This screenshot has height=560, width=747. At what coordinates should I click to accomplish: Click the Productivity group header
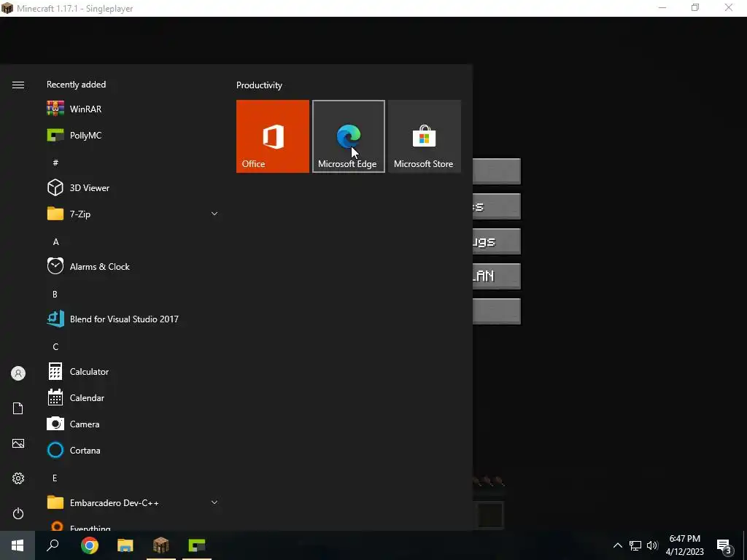click(x=259, y=85)
